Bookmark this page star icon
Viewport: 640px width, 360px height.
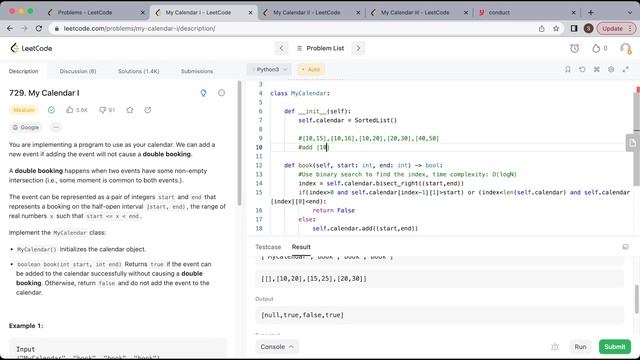pos(556,29)
